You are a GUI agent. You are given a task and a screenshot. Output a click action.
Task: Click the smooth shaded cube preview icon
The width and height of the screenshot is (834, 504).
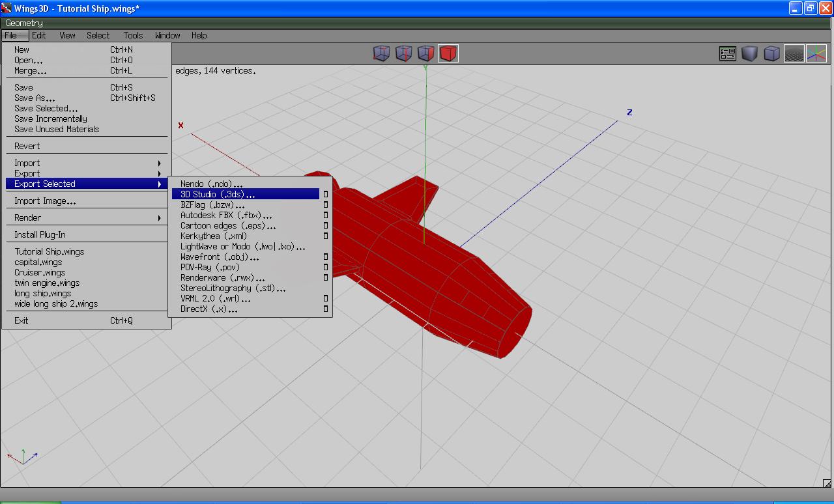[x=750, y=53]
